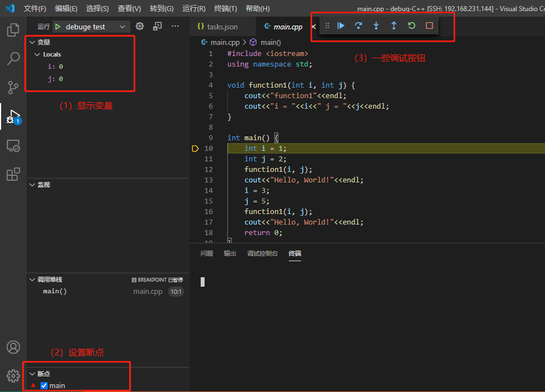Click Step Out in the debug toolbar
Viewport: 545px width, 392px height.
[394, 26]
